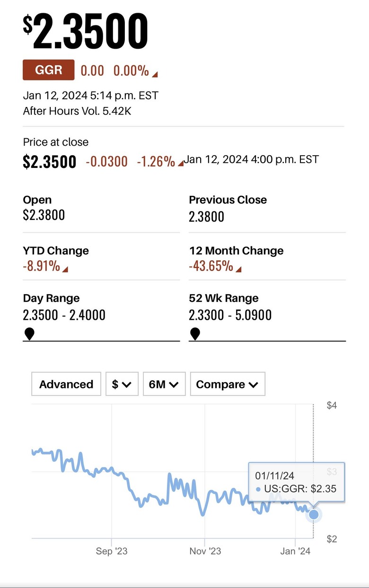Select the highlighted chart data point
369x588 pixels.
click(313, 514)
